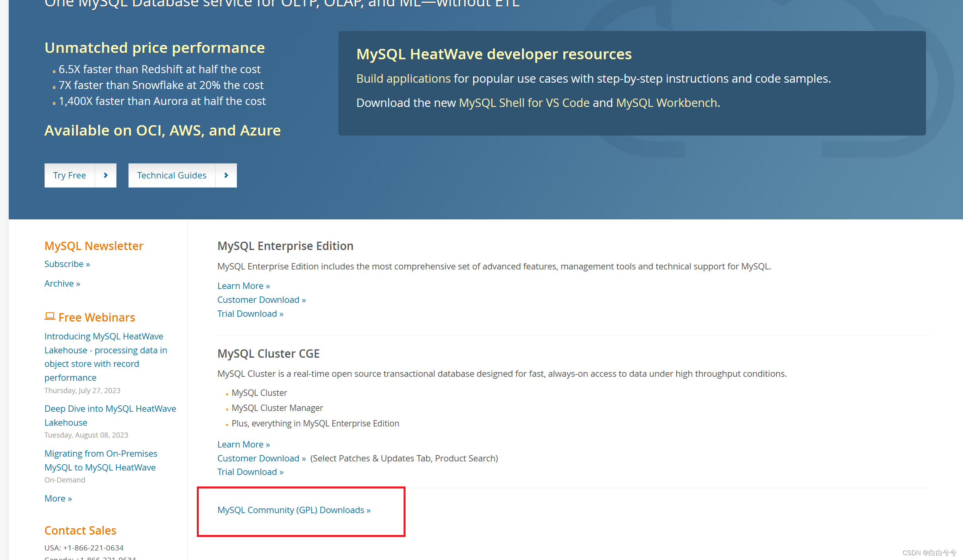Expand More webinars list

[58, 498]
